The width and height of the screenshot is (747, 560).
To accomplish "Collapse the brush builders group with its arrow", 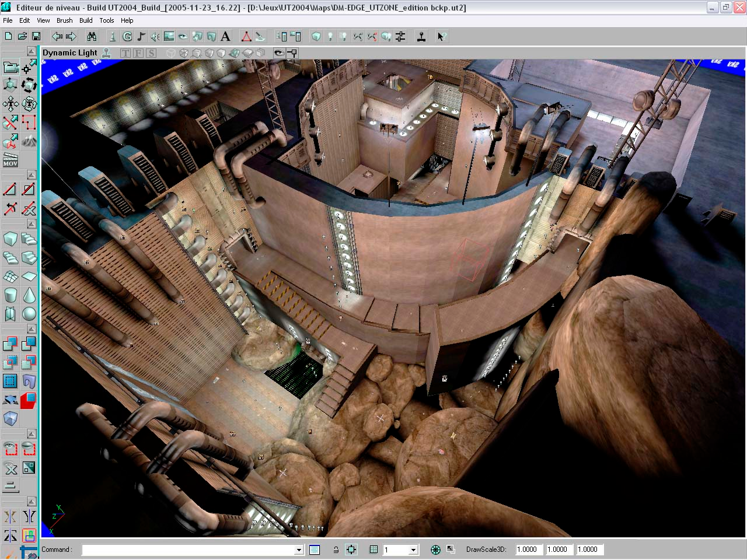I will (31, 223).
